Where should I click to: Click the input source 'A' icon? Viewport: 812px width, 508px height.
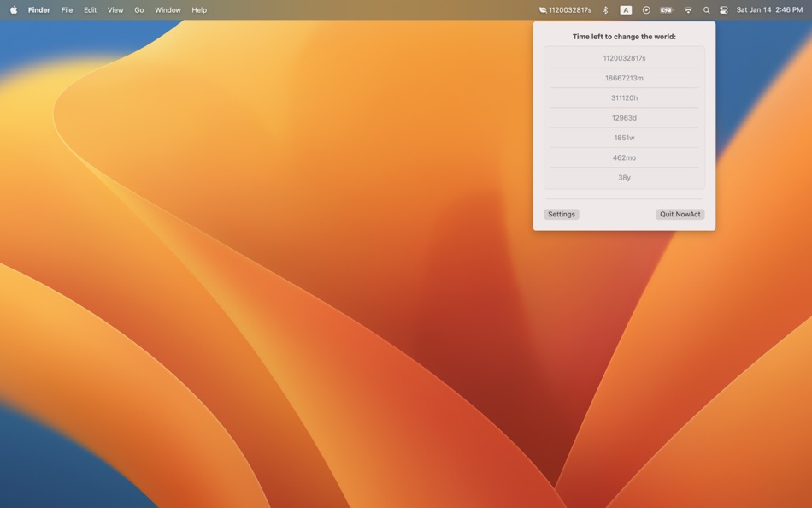pyautogui.click(x=626, y=10)
